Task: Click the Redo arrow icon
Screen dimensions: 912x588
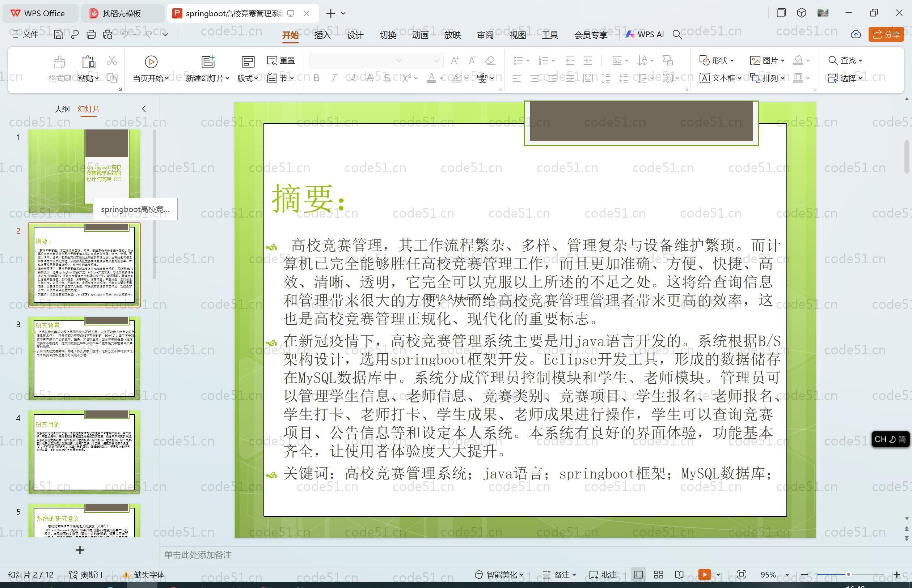Action: coord(149,34)
